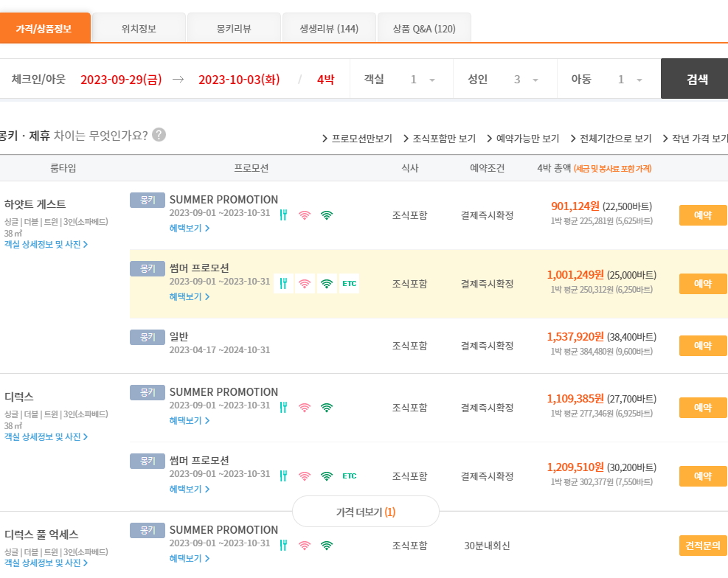The width and height of the screenshot is (728, 578).
Task: Expand 혜택보기 for 하얏트 게스트 SUMMER PROMOTION
Action: click(190, 229)
